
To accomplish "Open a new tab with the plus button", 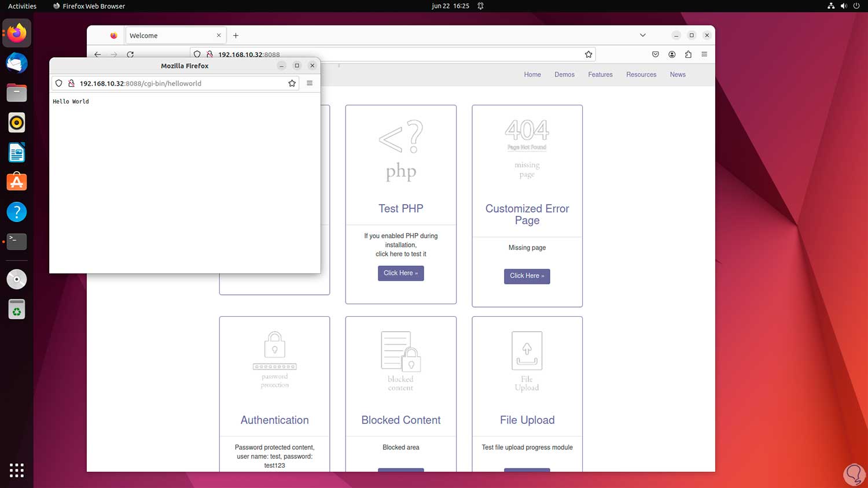I will pos(236,35).
